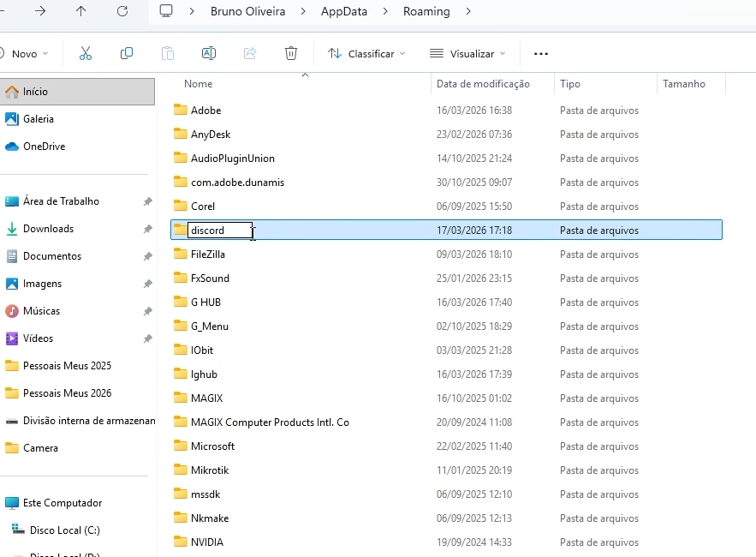
Task: Refresh the current folder view
Action: [122, 11]
